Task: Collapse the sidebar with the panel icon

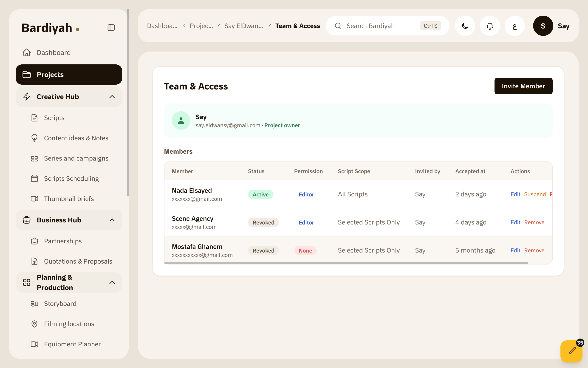Action: (111, 28)
